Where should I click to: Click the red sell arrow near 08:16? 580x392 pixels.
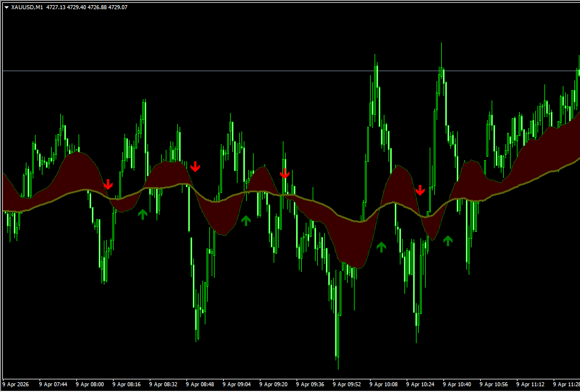tap(109, 185)
